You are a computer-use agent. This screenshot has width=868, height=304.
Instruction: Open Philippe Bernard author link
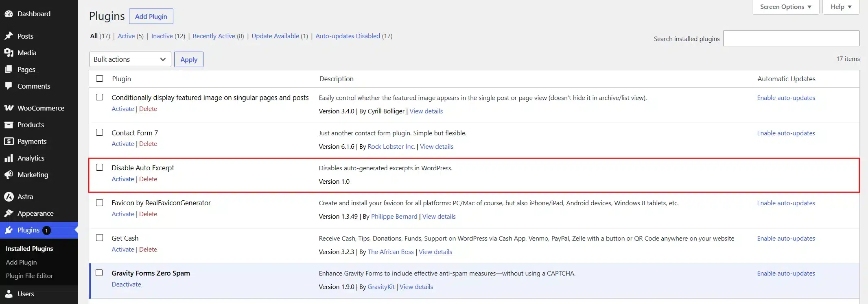click(x=394, y=217)
